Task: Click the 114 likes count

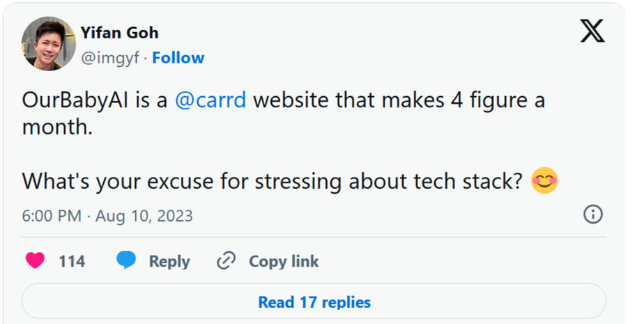Action: coord(72,261)
